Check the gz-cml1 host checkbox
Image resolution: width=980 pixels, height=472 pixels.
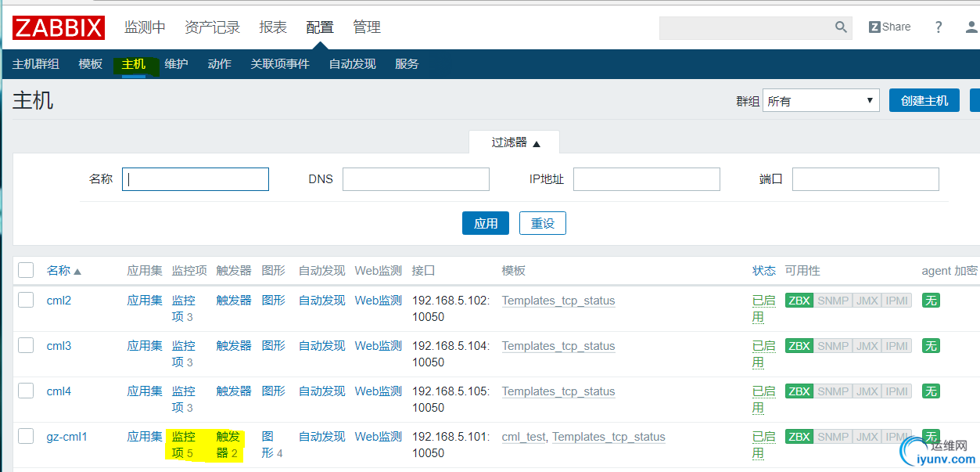[26, 436]
